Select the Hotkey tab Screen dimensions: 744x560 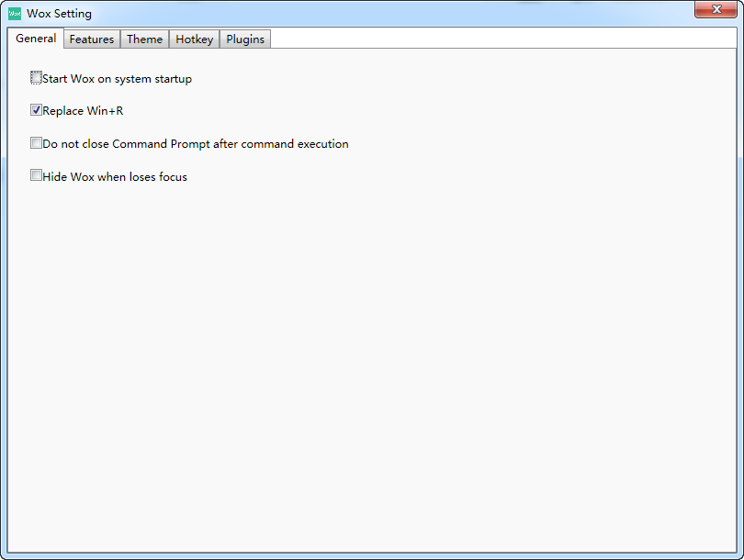click(195, 39)
